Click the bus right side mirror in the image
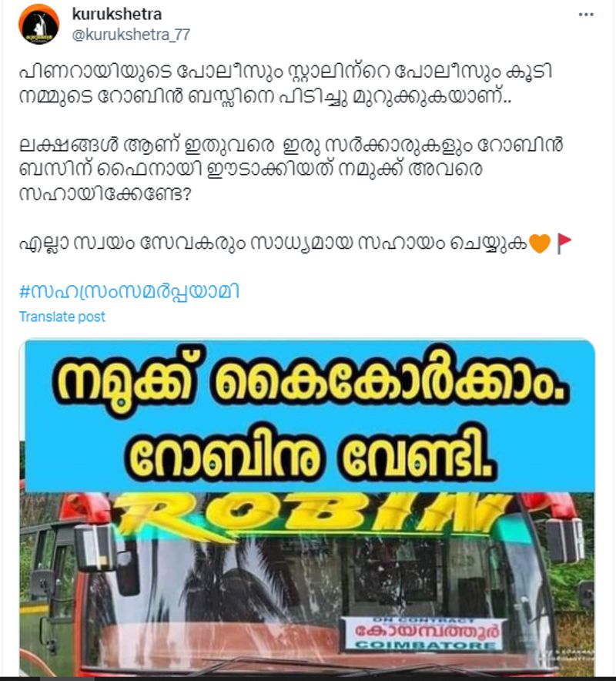Image resolution: width=616 pixels, height=681 pixels. click(x=564, y=540)
